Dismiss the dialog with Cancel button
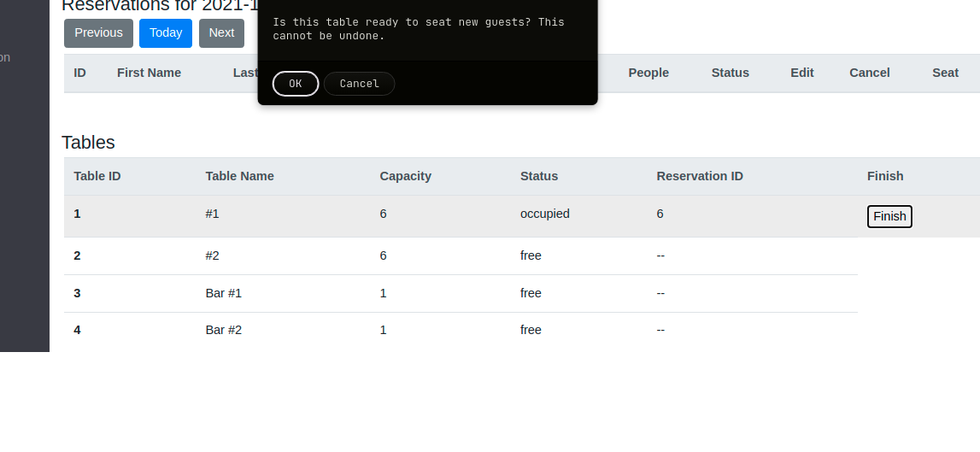The height and width of the screenshot is (452, 980). [x=360, y=84]
